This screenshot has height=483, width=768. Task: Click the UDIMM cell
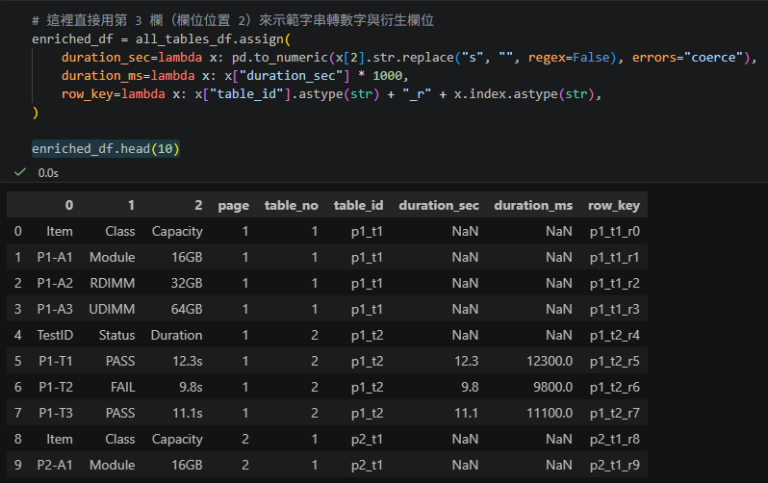[112, 309]
